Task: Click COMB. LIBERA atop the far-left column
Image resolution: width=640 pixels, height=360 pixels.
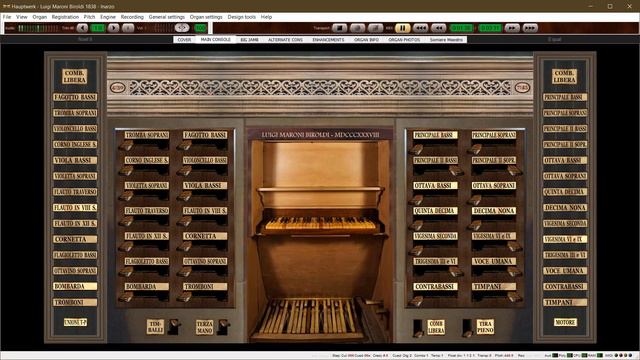Action: click(x=75, y=76)
